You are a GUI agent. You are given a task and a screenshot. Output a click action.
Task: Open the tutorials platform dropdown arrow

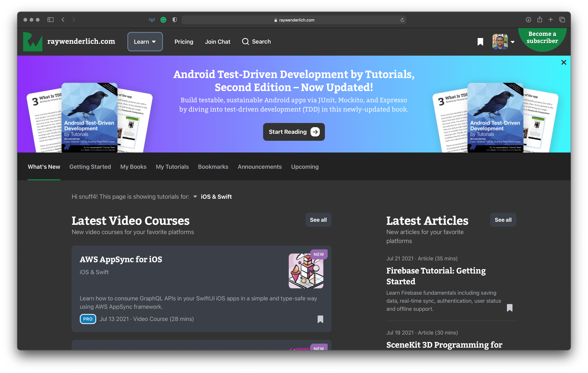coord(195,197)
